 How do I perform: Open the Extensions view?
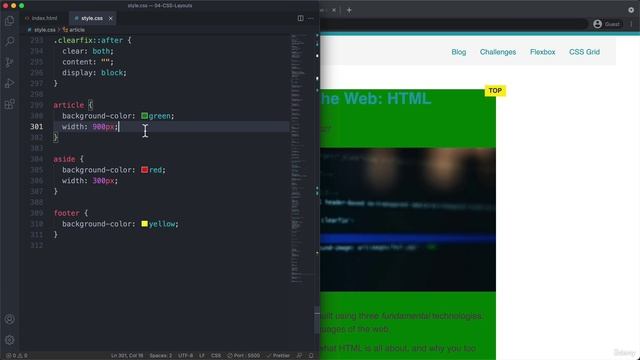9,104
